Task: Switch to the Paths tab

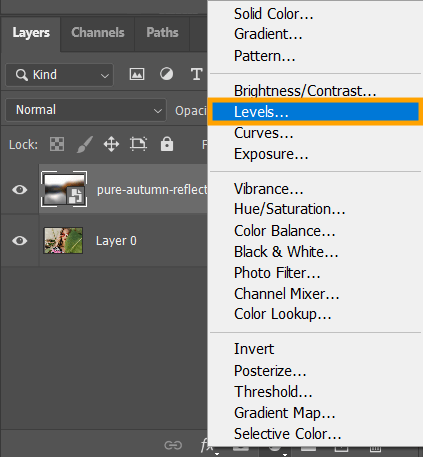Action: (162, 33)
